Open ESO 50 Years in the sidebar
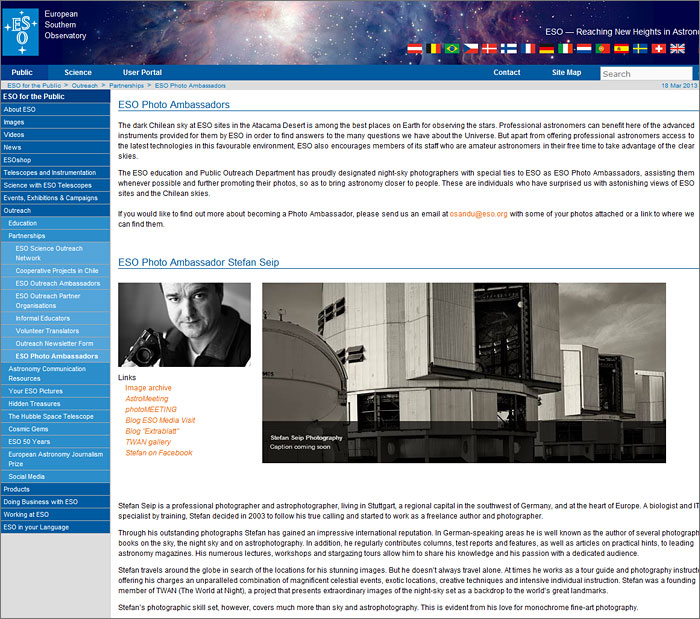The height and width of the screenshot is (619, 700). click(55, 441)
